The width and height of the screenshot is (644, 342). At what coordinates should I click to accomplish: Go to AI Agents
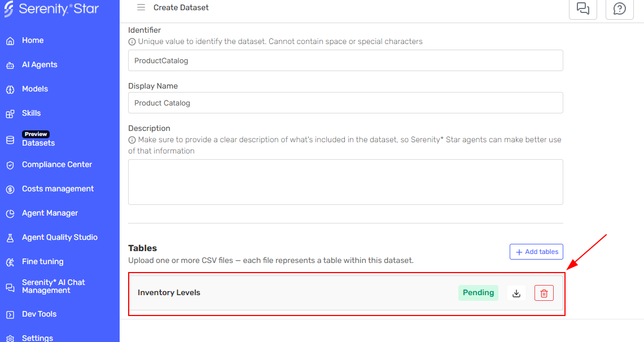(40, 65)
